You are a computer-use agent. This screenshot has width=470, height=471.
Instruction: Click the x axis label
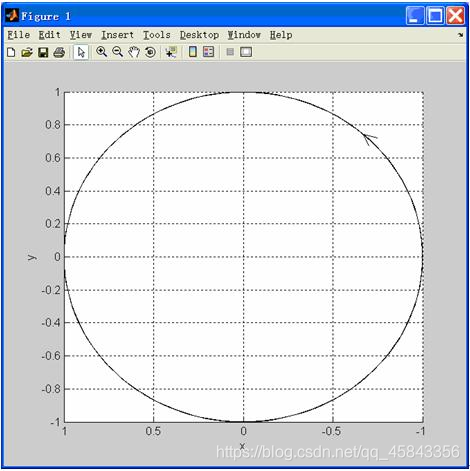[x=242, y=445]
